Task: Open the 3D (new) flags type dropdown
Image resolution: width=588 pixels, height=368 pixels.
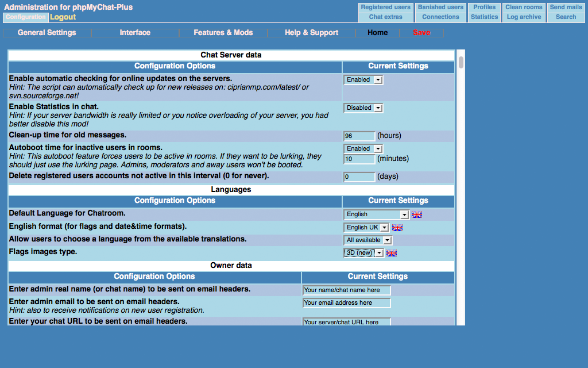Action: [363, 253]
